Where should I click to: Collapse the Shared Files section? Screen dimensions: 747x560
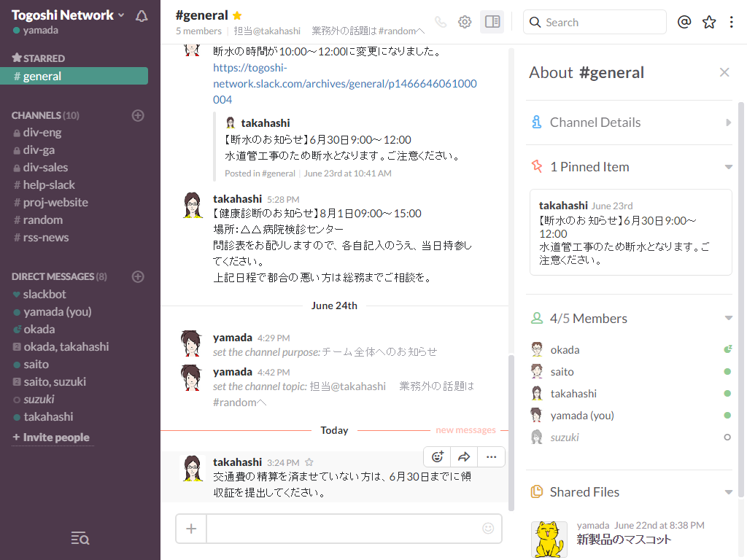pos(629,492)
